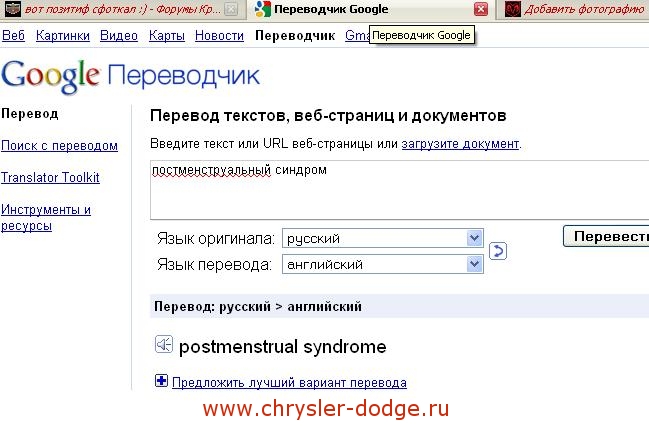
Task: Click the Добавить фотографию tab favicon
Action: pyautogui.click(x=513, y=9)
